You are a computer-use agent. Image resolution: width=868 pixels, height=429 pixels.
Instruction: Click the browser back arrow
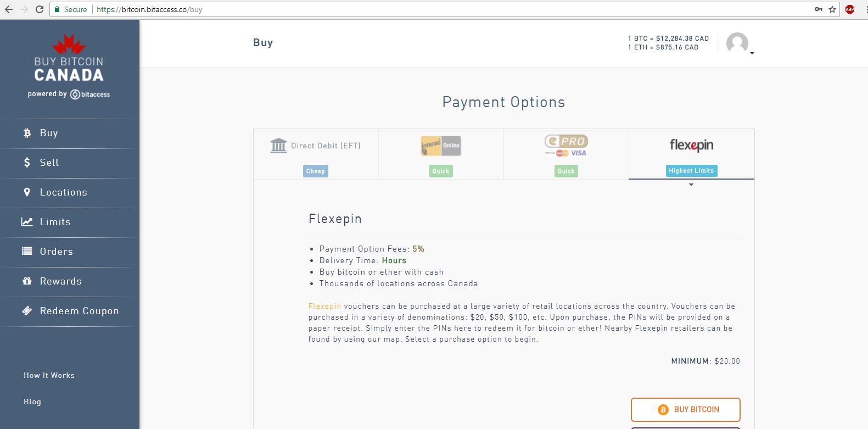9,9
